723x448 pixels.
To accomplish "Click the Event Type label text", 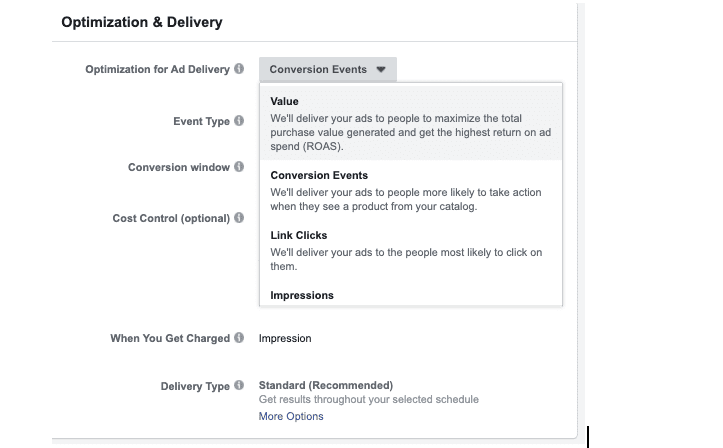I will tap(201, 122).
